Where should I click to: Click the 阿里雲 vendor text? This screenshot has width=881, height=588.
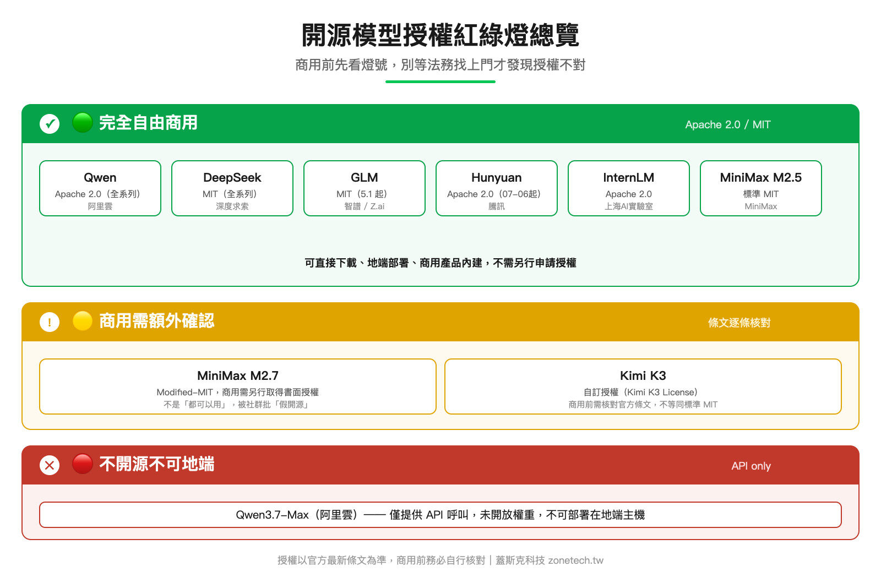click(100, 206)
